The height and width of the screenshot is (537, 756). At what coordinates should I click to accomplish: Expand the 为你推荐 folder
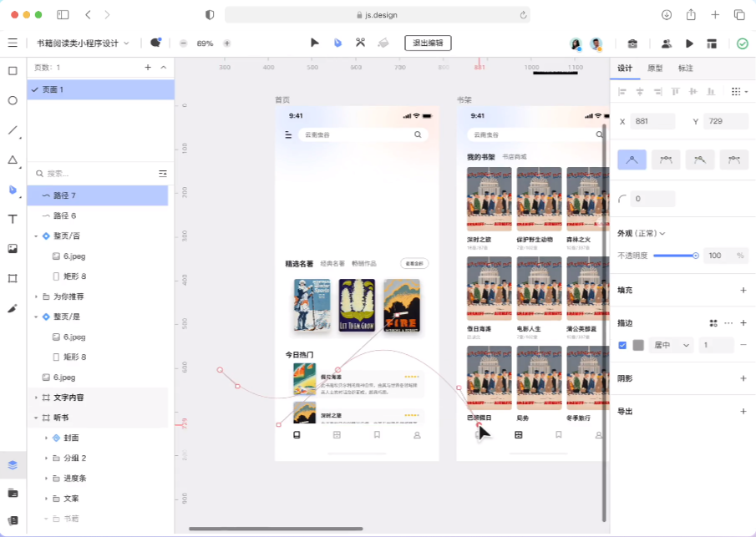point(36,296)
